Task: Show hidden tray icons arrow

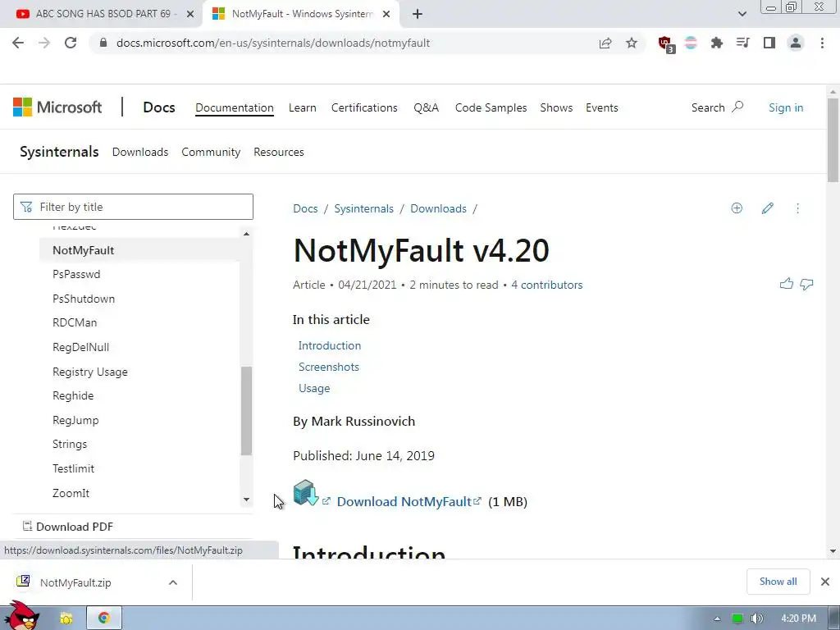Action: (717, 619)
